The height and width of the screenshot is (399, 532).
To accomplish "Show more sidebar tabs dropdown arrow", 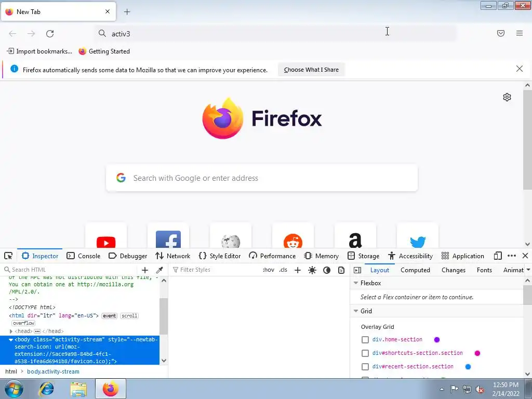I will point(528,270).
